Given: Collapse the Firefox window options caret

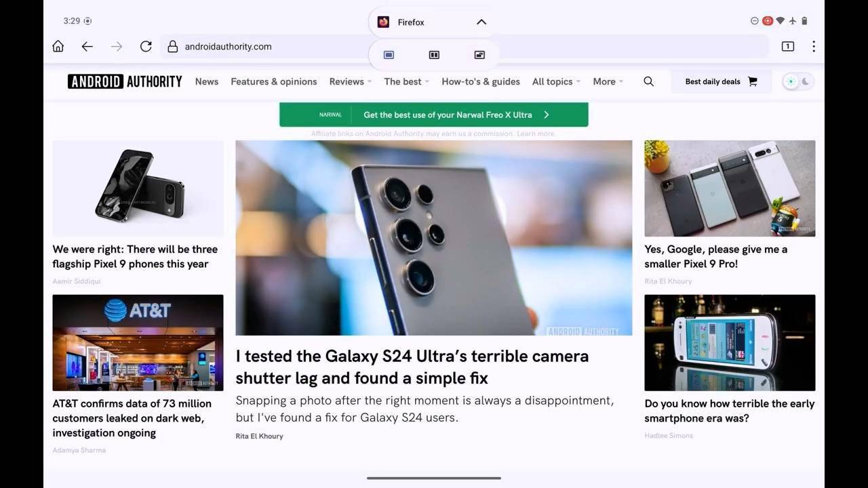Looking at the screenshot, I should pos(481,22).
